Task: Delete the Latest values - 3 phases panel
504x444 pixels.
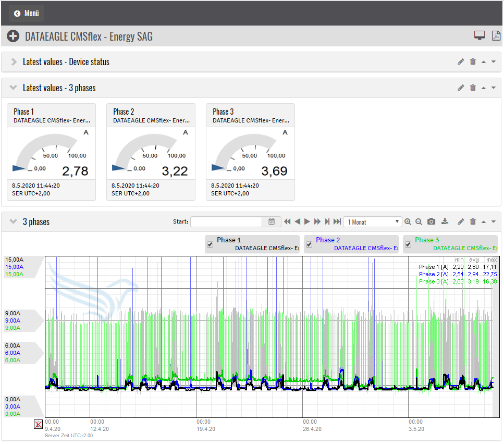Action: click(473, 88)
